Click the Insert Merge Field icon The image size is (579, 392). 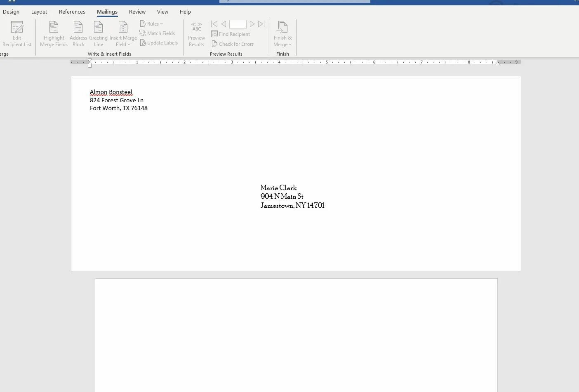(123, 27)
